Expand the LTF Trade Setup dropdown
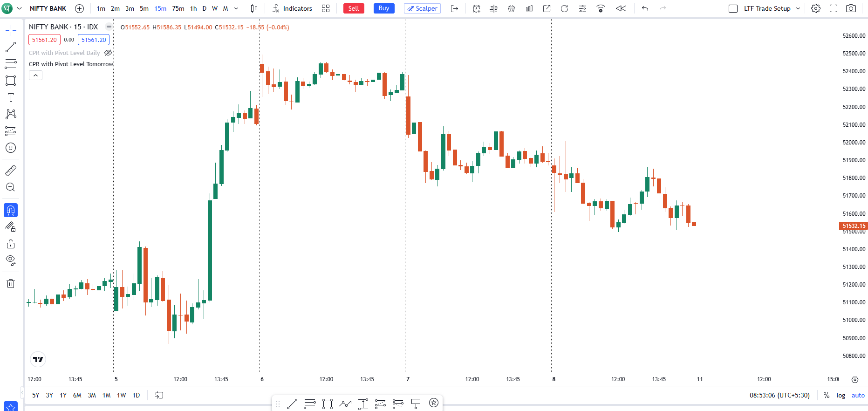Viewport: 868px width, 411px height. (798, 8)
